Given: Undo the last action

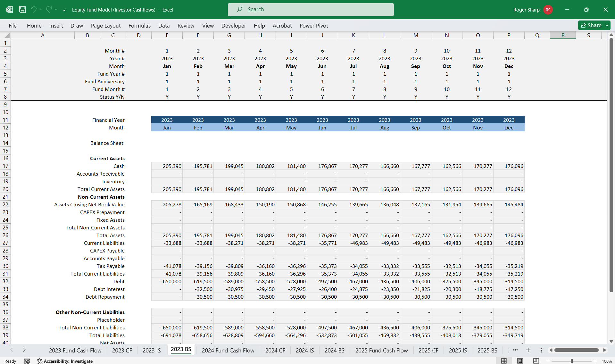Looking at the screenshot, I should (x=33, y=10).
